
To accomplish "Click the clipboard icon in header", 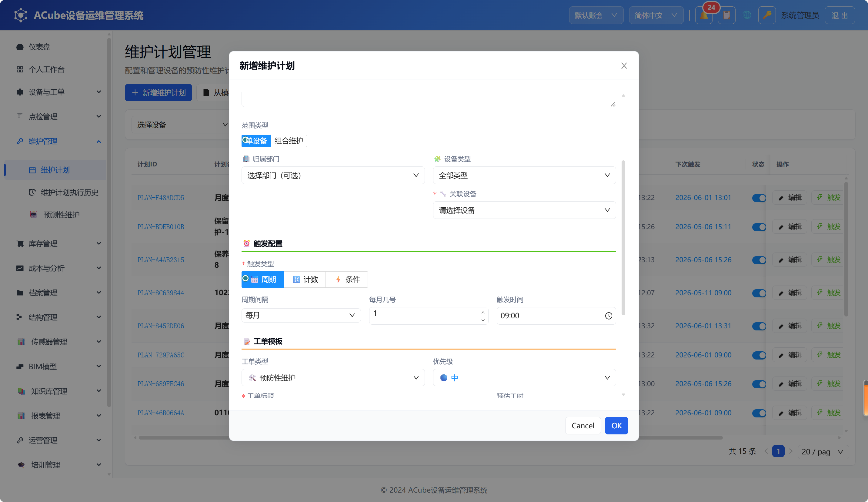I will pos(727,15).
